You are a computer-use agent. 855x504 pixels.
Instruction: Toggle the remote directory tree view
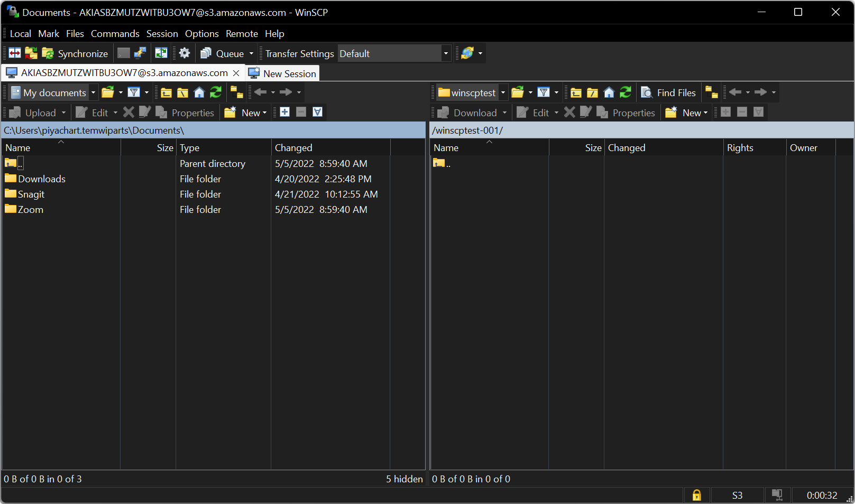click(x=712, y=92)
